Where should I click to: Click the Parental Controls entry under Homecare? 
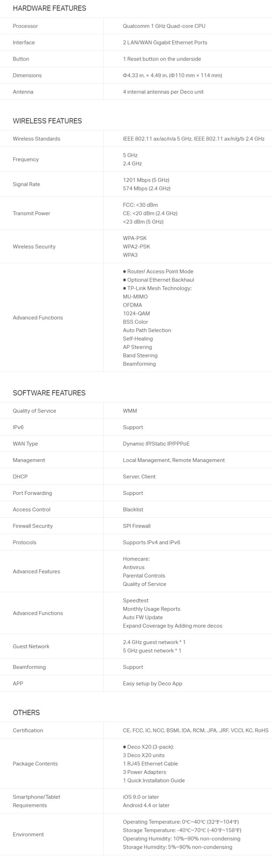click(144, 575)
